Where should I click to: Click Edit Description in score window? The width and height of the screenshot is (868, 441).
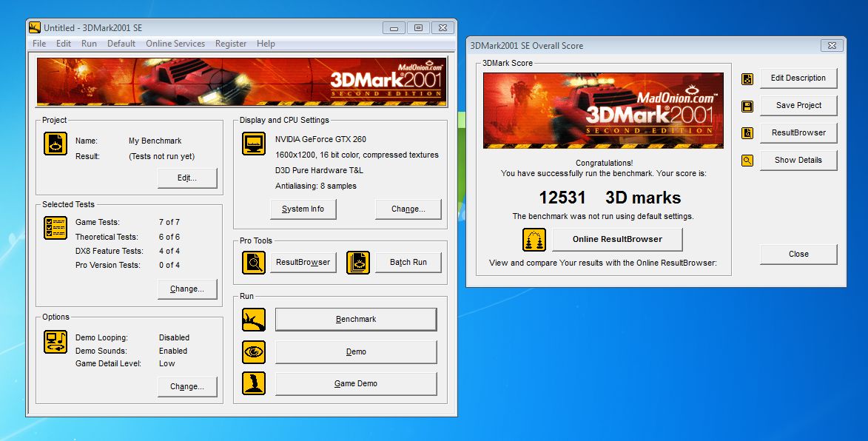(798, 78)
